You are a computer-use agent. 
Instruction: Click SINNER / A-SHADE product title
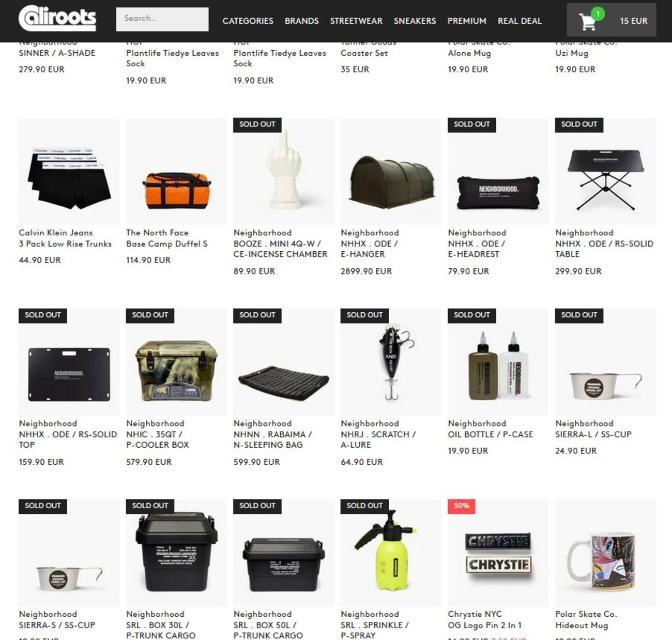[x=57, y=53]
